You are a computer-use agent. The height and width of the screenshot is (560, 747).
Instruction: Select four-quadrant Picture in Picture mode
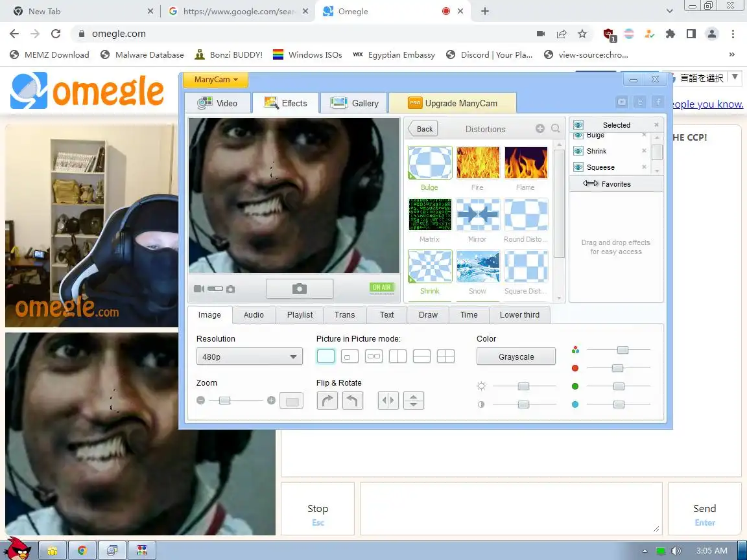446,356
